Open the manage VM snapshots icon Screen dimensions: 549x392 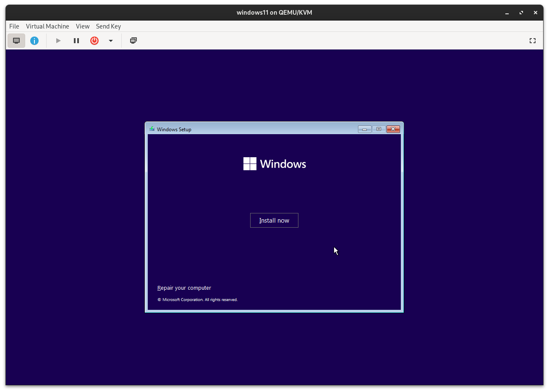[x=133, y=41]
